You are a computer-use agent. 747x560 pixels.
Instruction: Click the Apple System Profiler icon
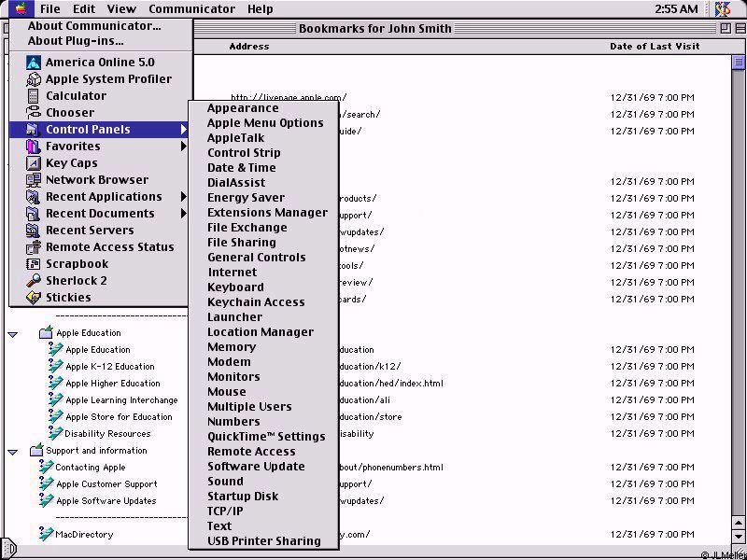coord(33,79)
